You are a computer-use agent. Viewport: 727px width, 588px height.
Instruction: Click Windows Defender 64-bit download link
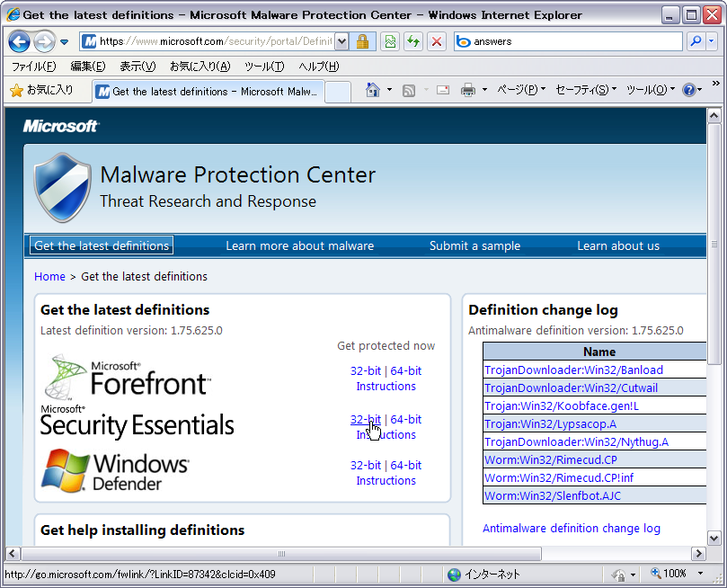tap(405, 466)
